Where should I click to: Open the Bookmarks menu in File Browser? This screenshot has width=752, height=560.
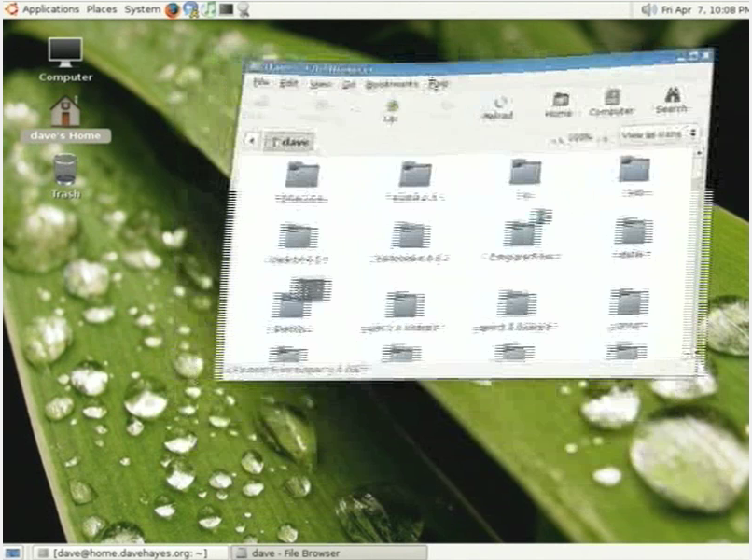[391, 84]
